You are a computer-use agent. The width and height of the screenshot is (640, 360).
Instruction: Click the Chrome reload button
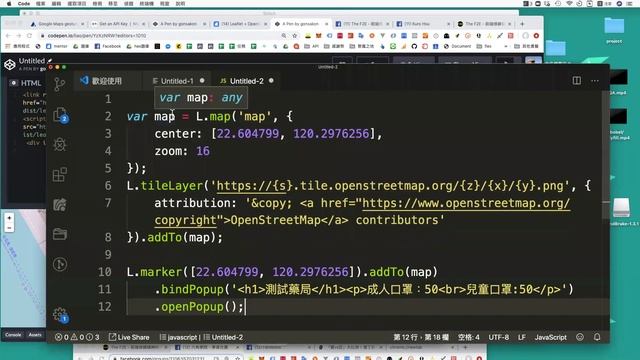(x=29, y=36)
